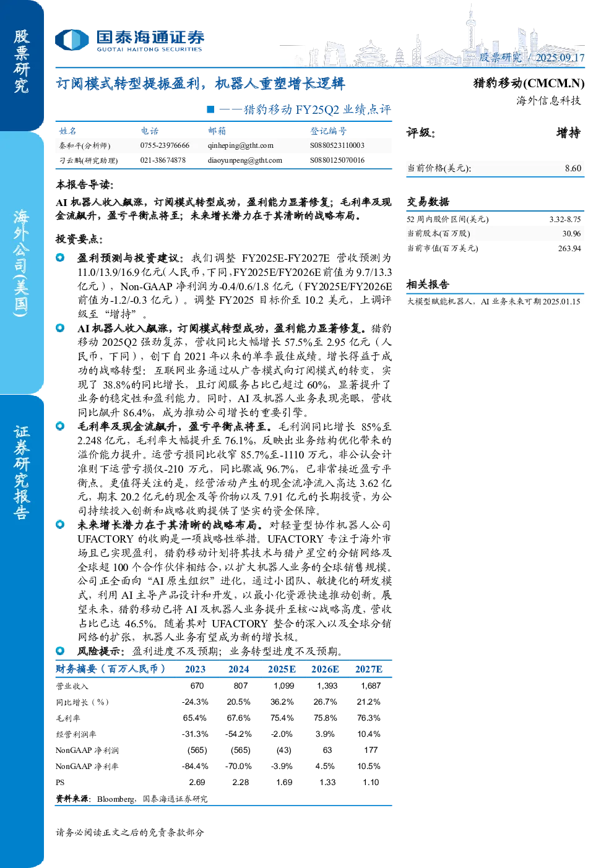
Task: Click the 2024 operating margin -54.2%
Action: tap(238, 734)
